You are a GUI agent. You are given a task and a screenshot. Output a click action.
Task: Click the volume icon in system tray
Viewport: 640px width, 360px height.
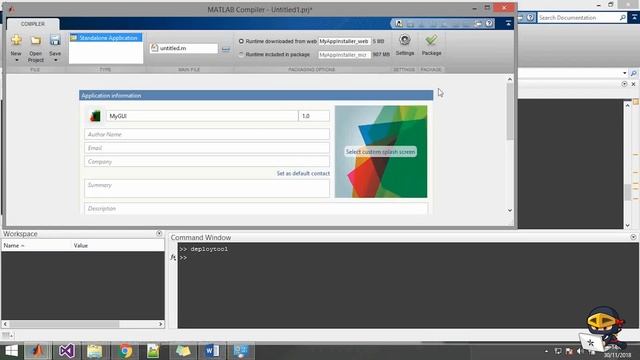coord(580,351)
